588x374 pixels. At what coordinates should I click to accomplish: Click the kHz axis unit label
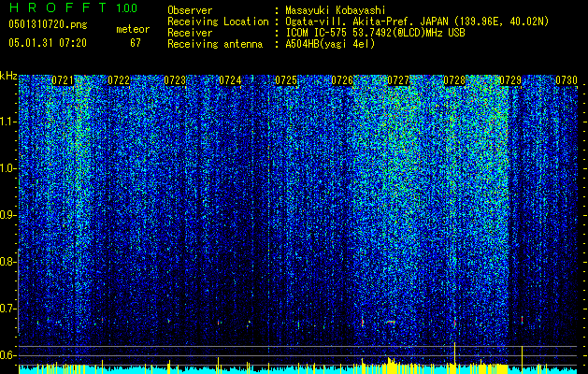(x=8, y=76)
